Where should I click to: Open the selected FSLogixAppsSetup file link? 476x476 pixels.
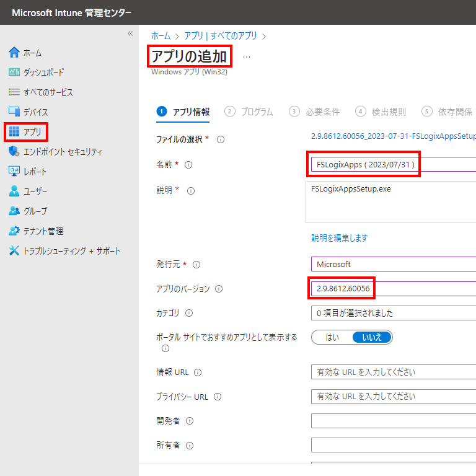click(394, 136)
